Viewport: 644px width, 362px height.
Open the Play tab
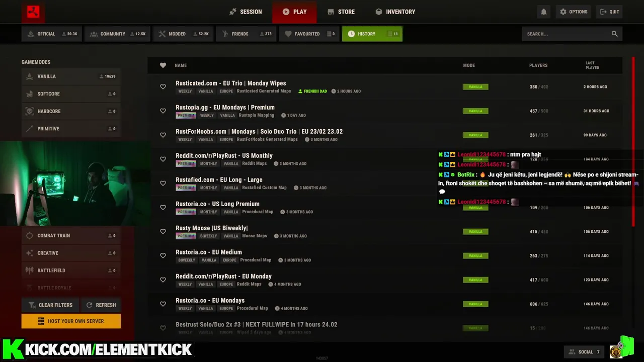tap(294, 12)
